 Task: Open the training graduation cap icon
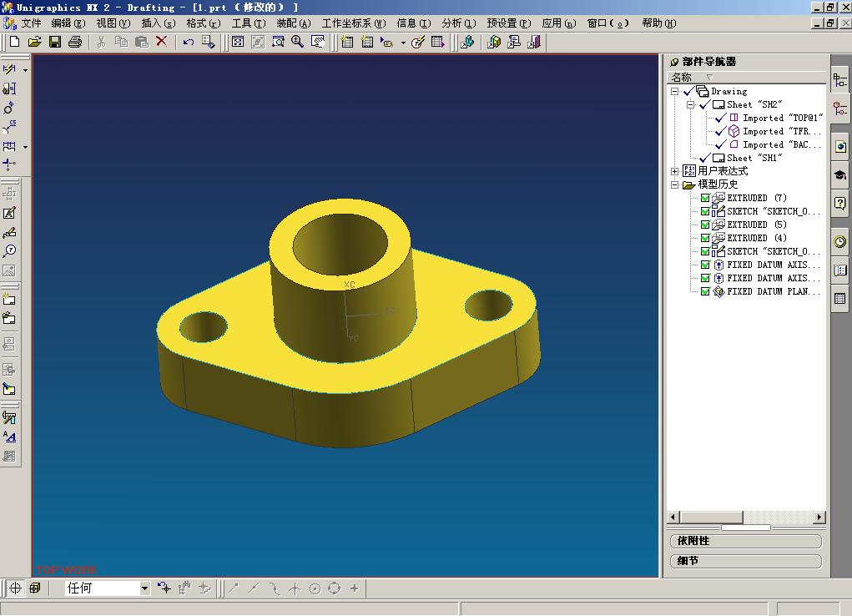click(x=840, y=175)
